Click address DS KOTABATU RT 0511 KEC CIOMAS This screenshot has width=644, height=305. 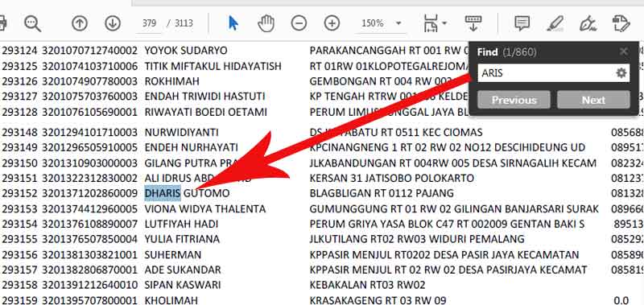(x=396, y=133)
